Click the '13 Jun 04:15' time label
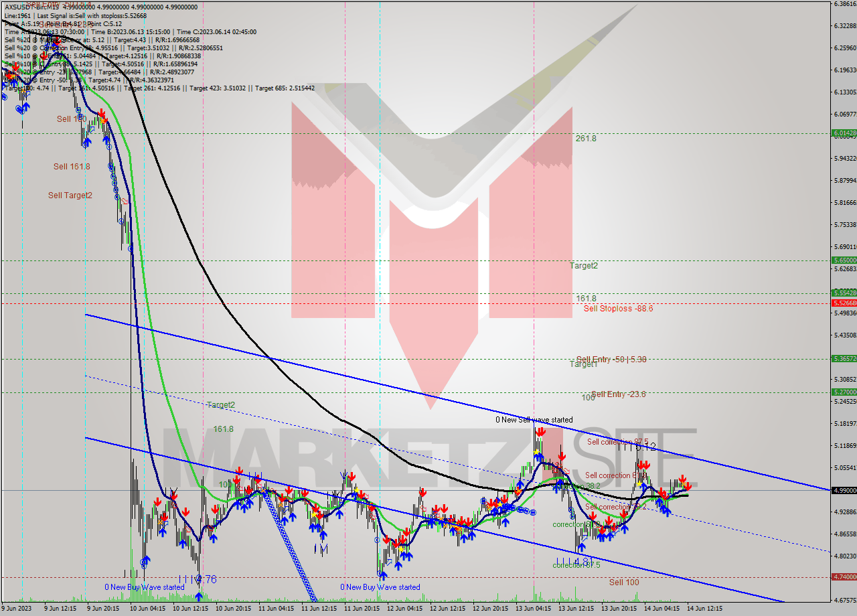Image resolution: width=857 pixels, height=616 pixels. [534, 609]
